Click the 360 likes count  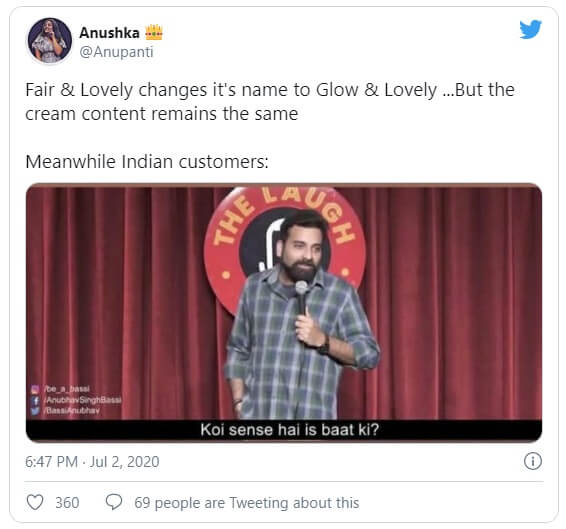point(67,503)
